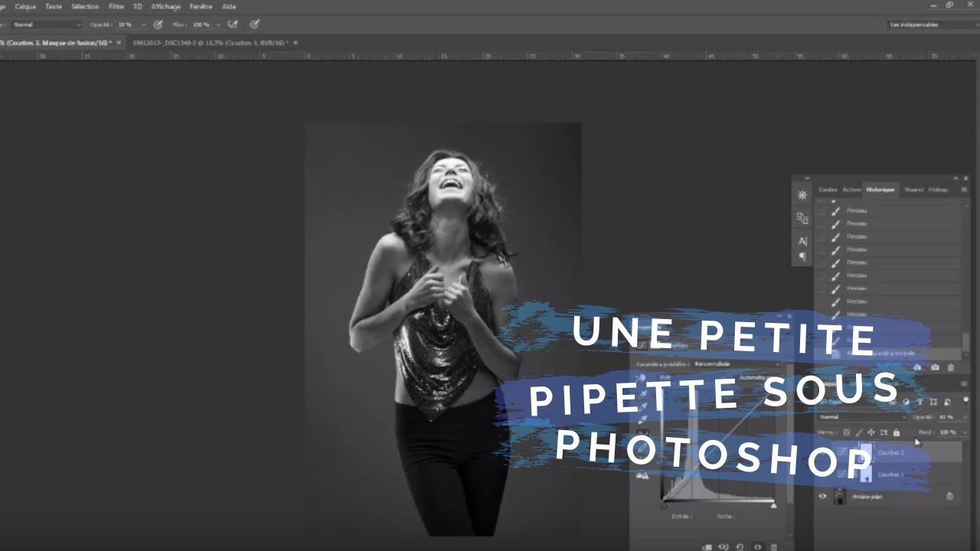
Task: Enable the airbrush mode icon
Action: [233, 24]
